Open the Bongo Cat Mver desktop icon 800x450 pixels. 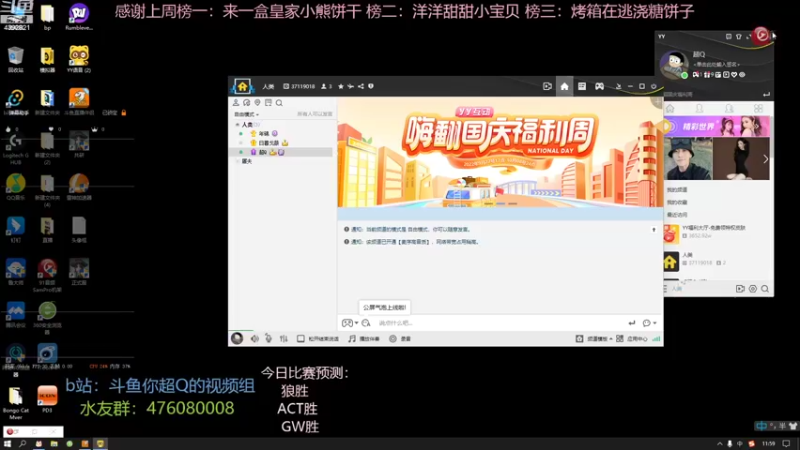[x=15, y=403]
